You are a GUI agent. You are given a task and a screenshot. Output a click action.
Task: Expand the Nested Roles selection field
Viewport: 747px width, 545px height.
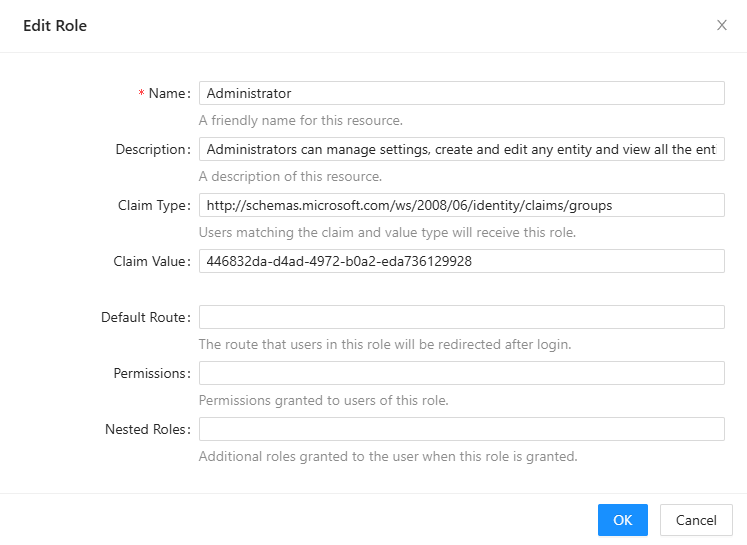[461, 429]
